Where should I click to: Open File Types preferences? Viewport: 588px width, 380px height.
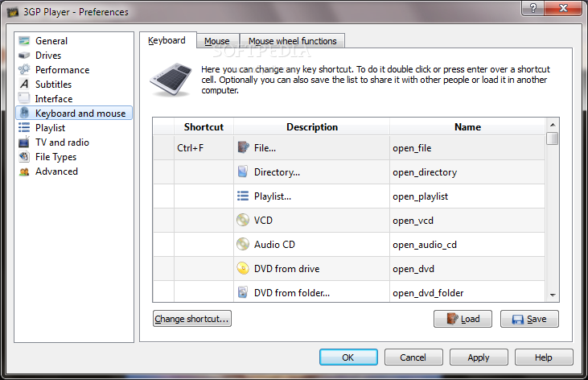tap(56, 157)
